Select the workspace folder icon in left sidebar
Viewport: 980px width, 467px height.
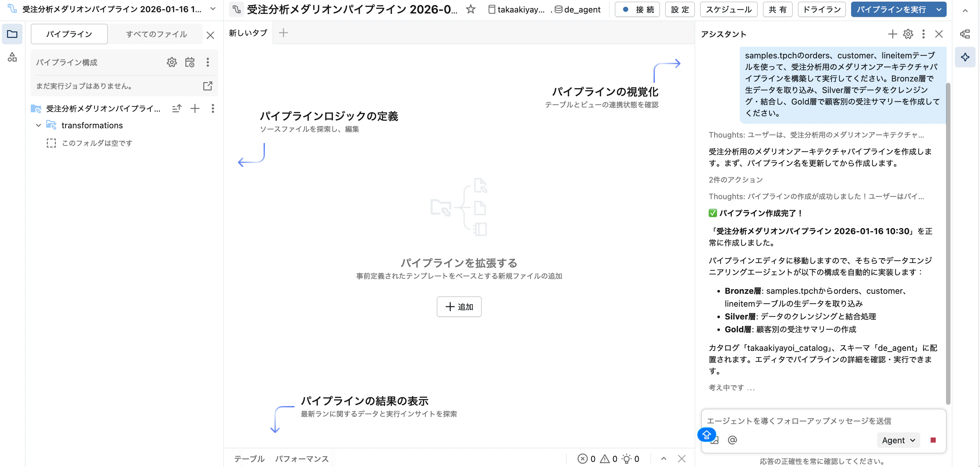(13, 34)
